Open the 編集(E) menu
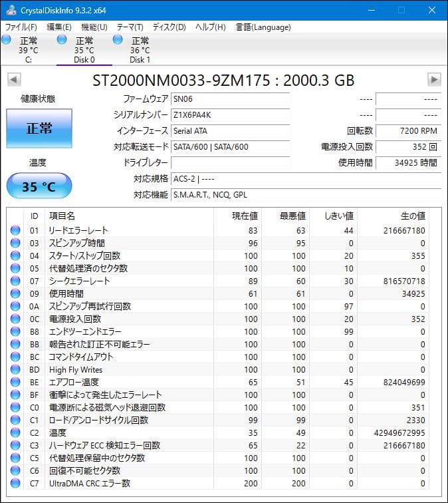The width and height of the screenshot is (448, 503). pyautogui.click(x=59, y=27)
